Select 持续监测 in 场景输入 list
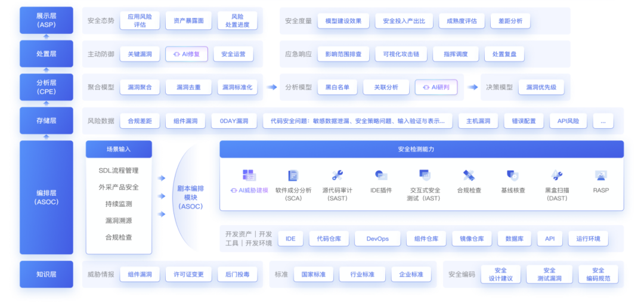Screen dimensions: 644x306 pyautogui.click(x=119, y=204)
